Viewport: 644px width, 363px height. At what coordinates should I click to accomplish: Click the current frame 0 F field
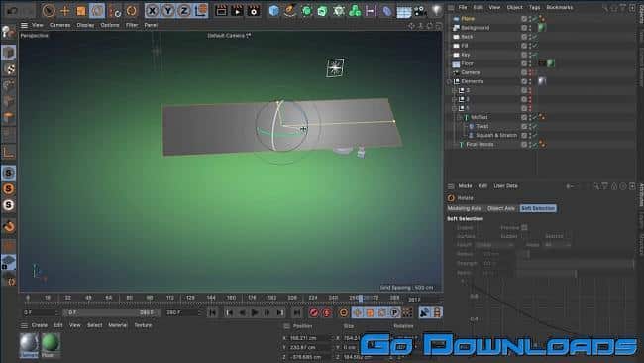coord(40,312)
